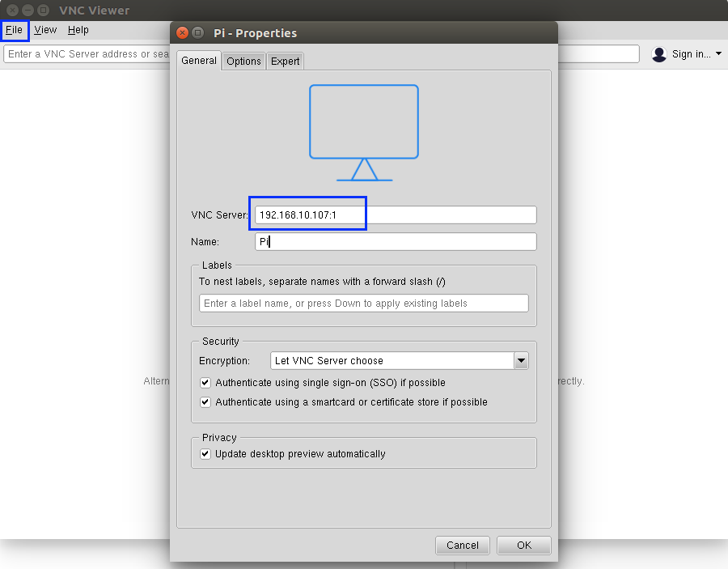Click the Cancel button

pyautogui.click(x=463, y=546)
